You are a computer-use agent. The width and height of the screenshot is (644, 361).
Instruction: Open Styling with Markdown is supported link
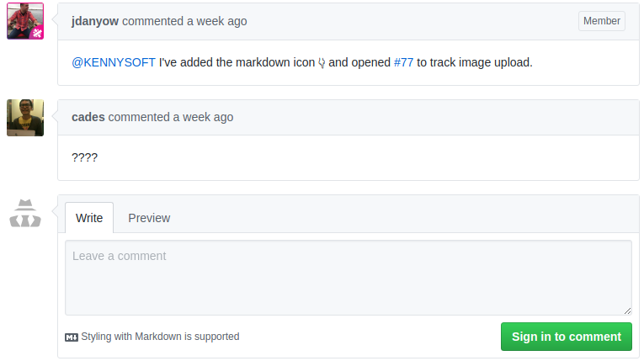click(160, 337)
